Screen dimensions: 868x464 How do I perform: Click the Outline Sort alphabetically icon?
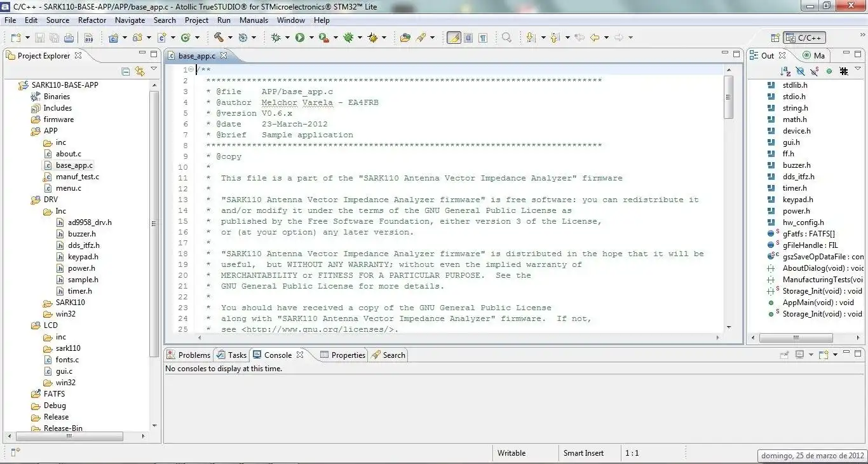click(785, 72)
